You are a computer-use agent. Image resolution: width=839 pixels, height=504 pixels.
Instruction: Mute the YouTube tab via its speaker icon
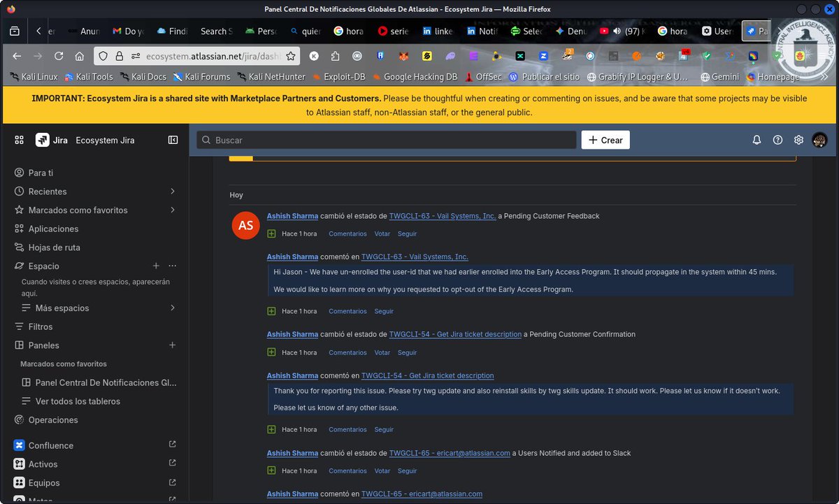pyautogui.click(x=617, y=31)
